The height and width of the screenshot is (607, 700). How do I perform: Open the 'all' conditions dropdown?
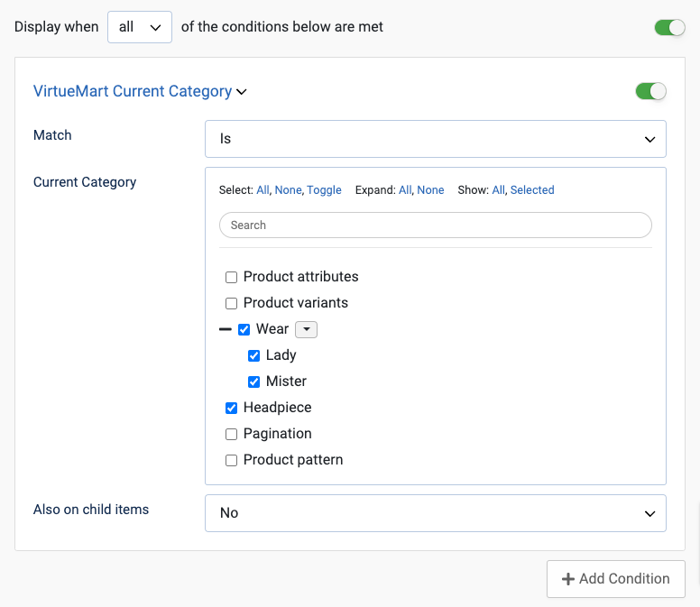coord(140,27)
